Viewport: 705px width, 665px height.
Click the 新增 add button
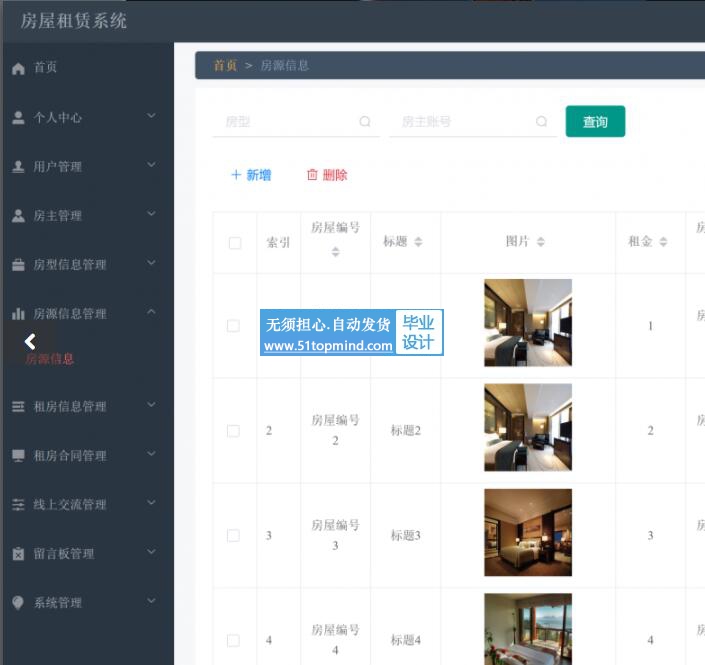click(x=251, y=175)
